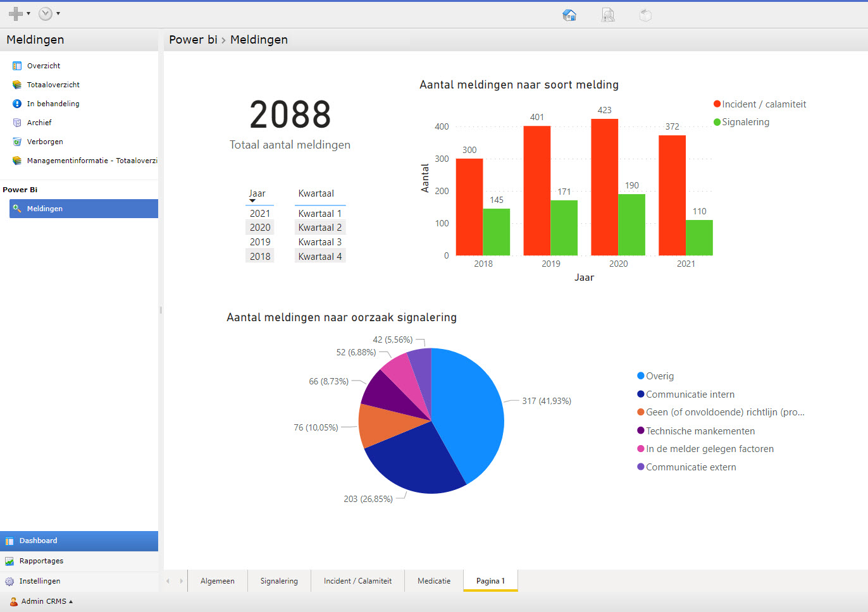Switch to the Medicatie tab

tap(434, 581)
